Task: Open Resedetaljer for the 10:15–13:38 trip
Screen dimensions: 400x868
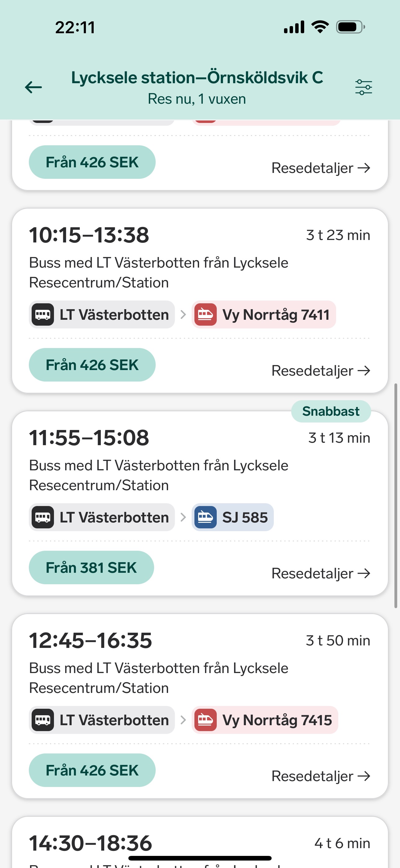Action: pos(321,371)
